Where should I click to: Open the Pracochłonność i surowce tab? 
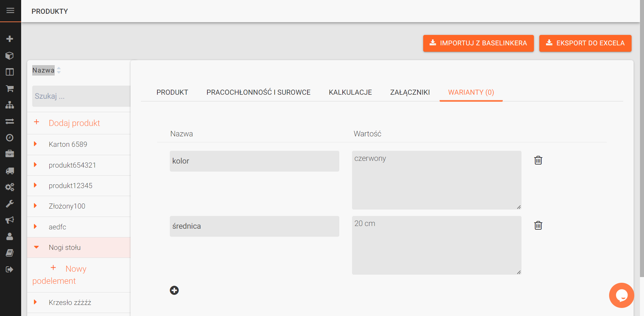coord(258,92)
